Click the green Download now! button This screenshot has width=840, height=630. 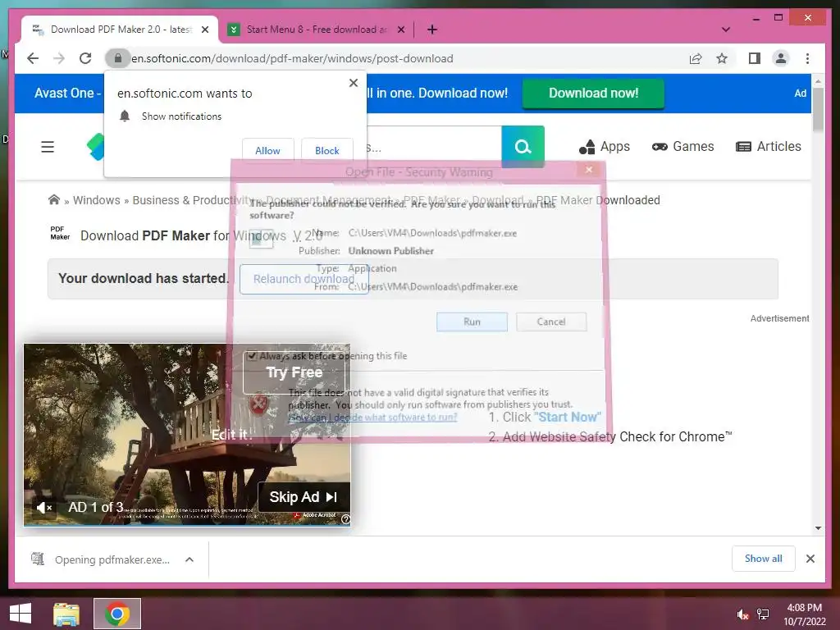(593, 94)
